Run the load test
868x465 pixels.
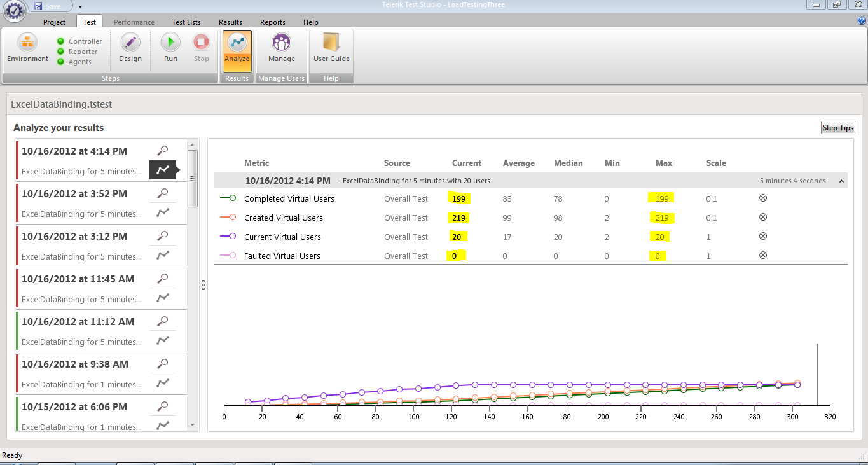170,43
